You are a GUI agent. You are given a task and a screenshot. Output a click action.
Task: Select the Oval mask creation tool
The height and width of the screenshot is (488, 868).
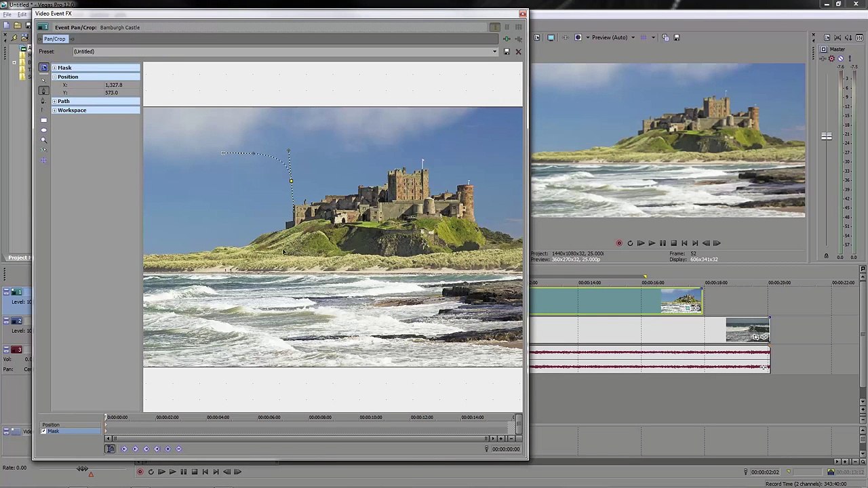[x=43, y=130]
